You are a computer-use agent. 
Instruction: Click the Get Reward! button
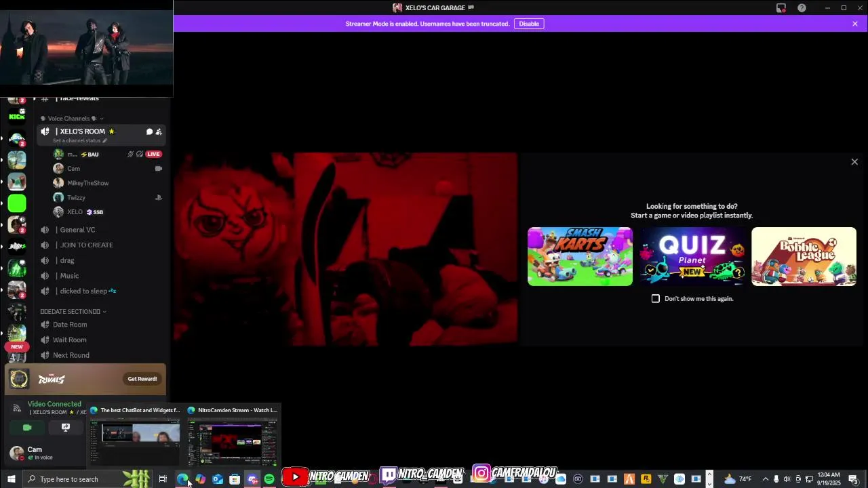[142, 379]
